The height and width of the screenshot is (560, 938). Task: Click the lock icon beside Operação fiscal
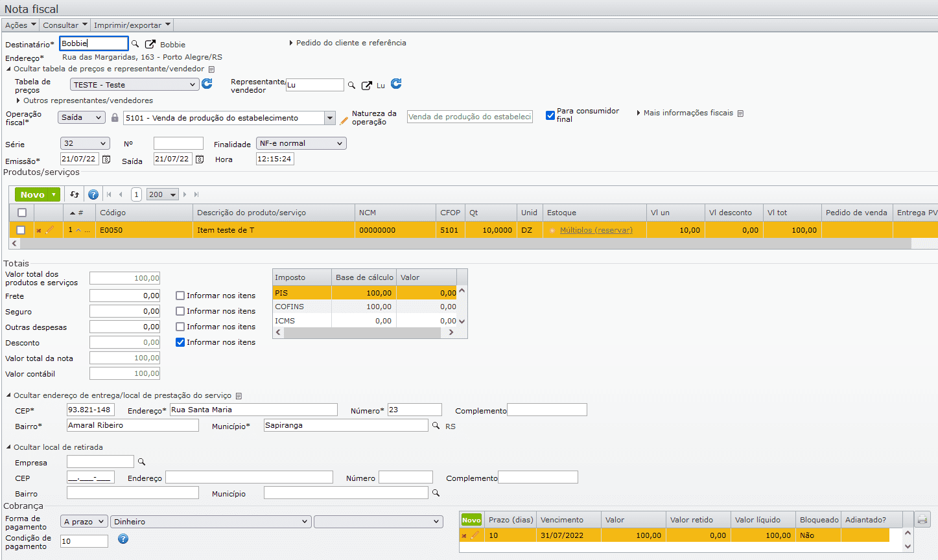point(115,118)
